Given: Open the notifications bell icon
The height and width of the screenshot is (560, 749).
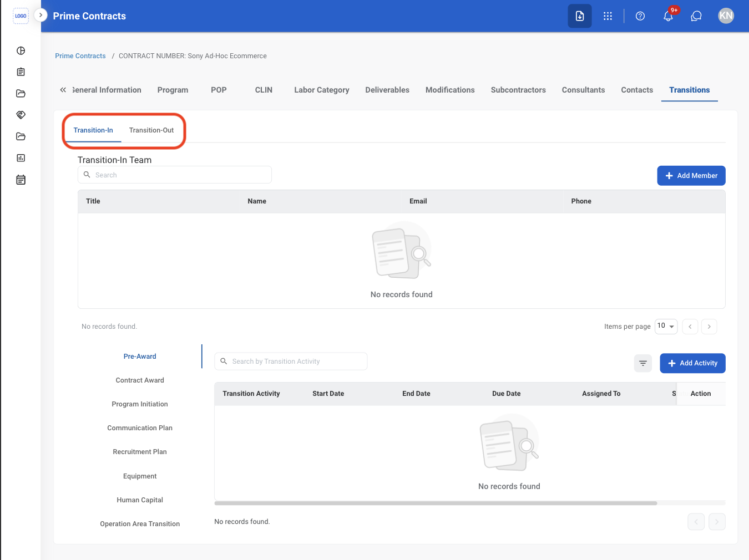Looking at the screenshot, I should (x=668, y=16).
